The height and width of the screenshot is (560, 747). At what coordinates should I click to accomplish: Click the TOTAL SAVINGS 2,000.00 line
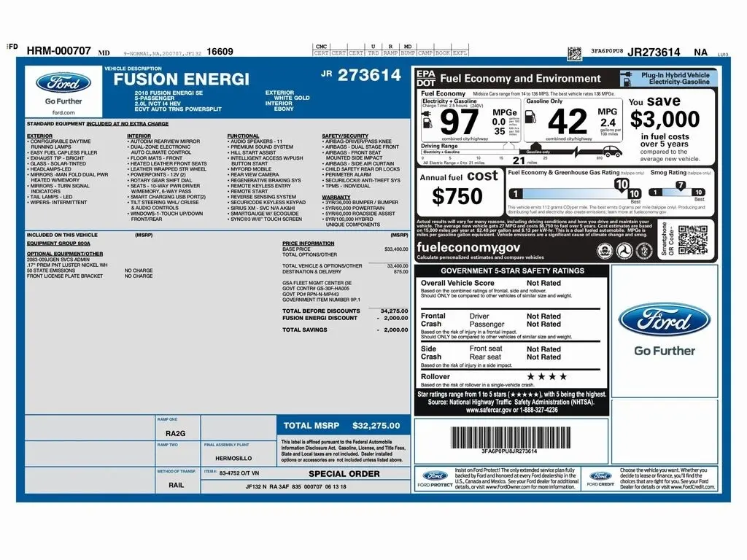click(345, 330)
